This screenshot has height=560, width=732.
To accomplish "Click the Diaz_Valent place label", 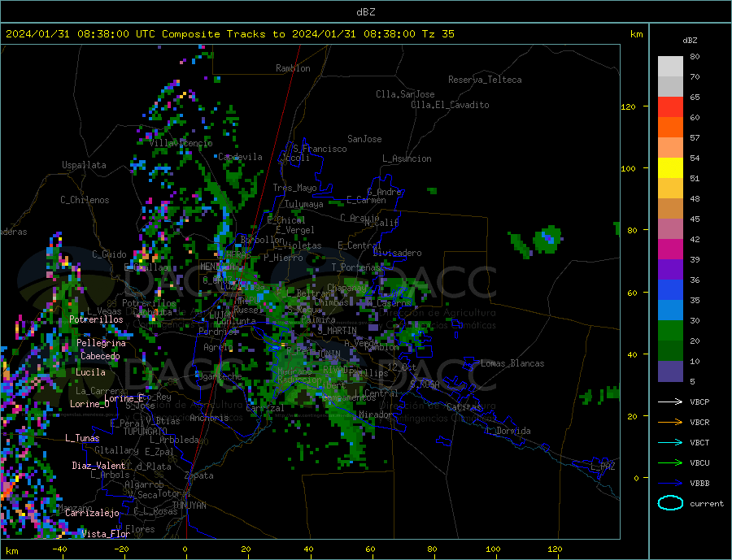I will (98, 466).
